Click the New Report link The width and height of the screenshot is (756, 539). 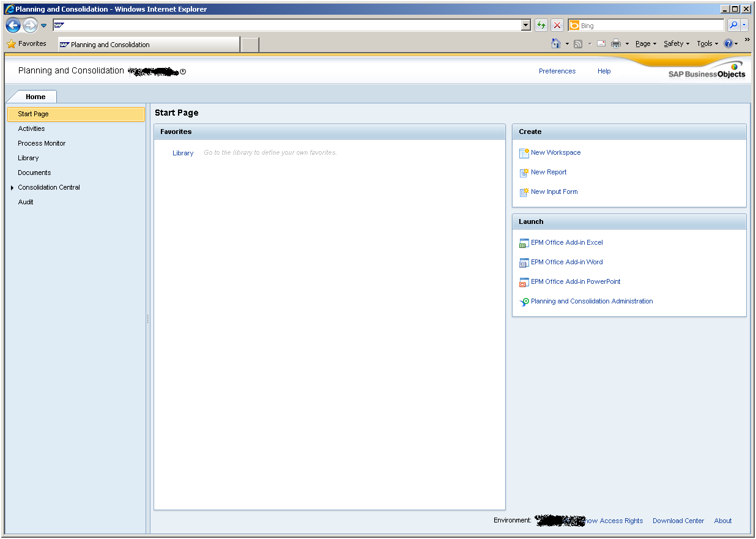(549, 173)
